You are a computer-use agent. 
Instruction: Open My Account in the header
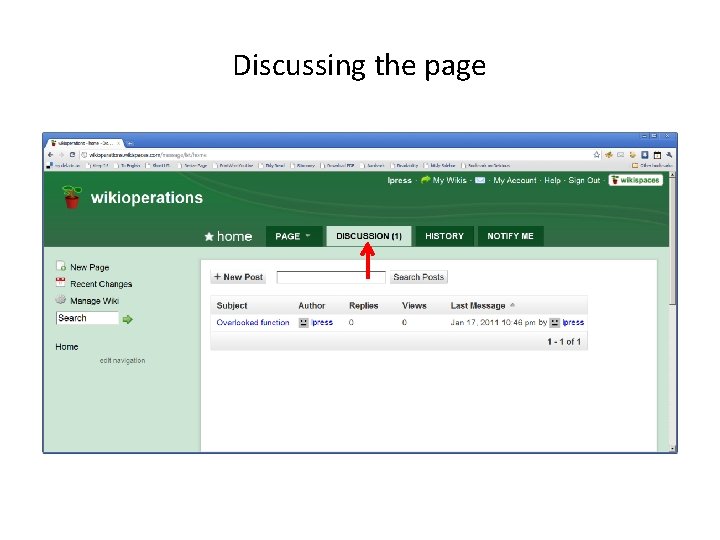pos(515,180)
